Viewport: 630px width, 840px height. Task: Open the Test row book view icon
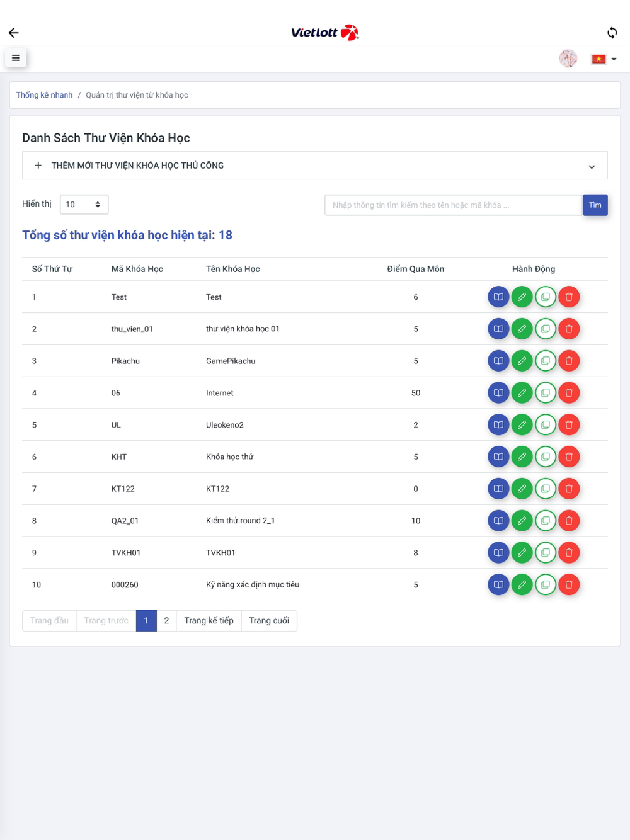coord(498,297)
